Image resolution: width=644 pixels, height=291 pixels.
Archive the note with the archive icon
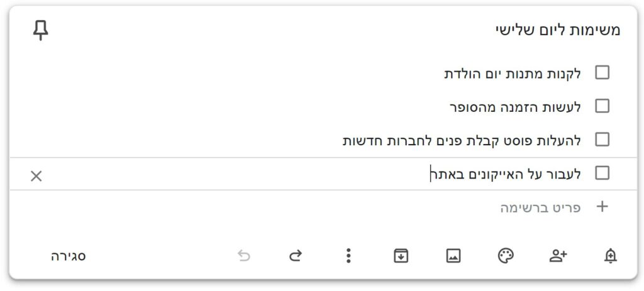click(x=401, y=256)
